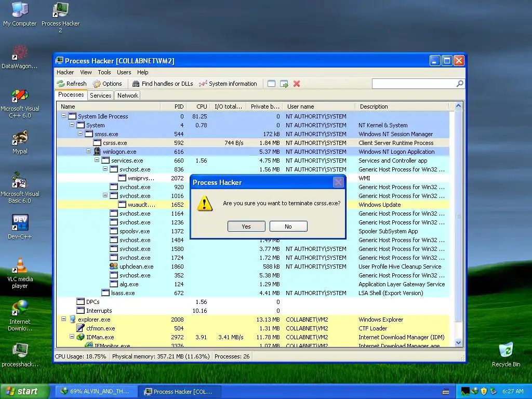
Task: Select Microsoft Visual Basic 6.0 desktop icon
Action: coord(20,188)
